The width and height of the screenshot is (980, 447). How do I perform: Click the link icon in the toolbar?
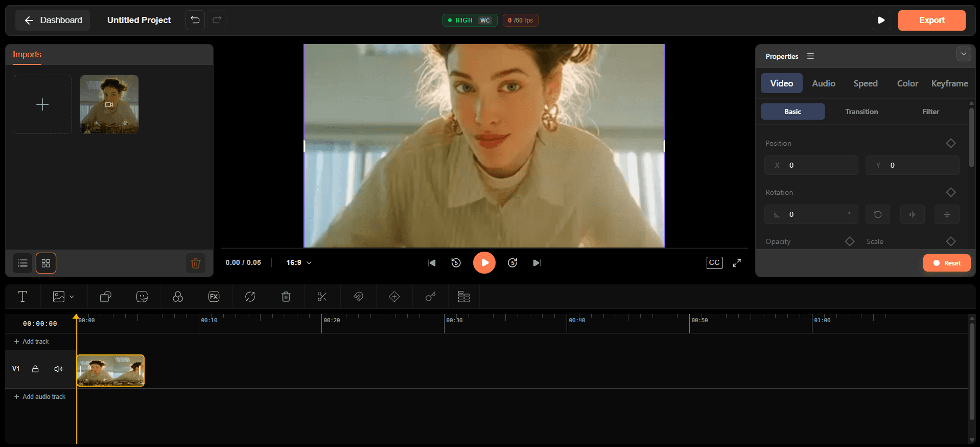[358, 297]
